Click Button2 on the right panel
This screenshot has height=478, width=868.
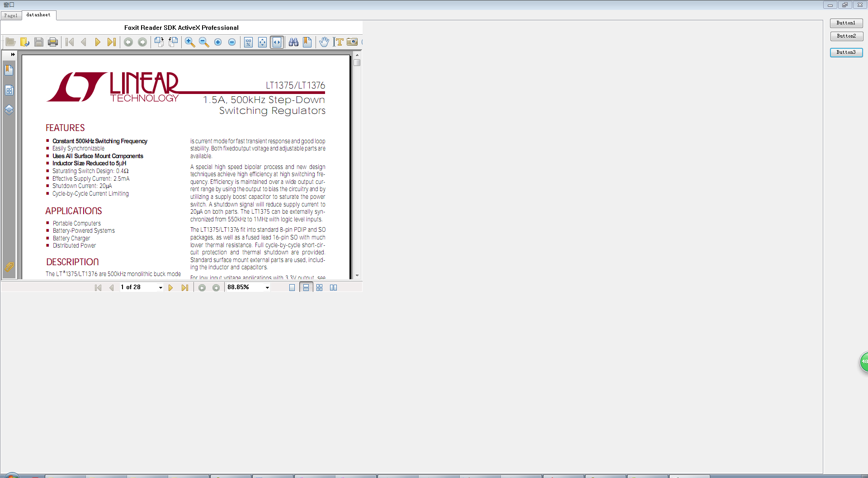[846, 36]
